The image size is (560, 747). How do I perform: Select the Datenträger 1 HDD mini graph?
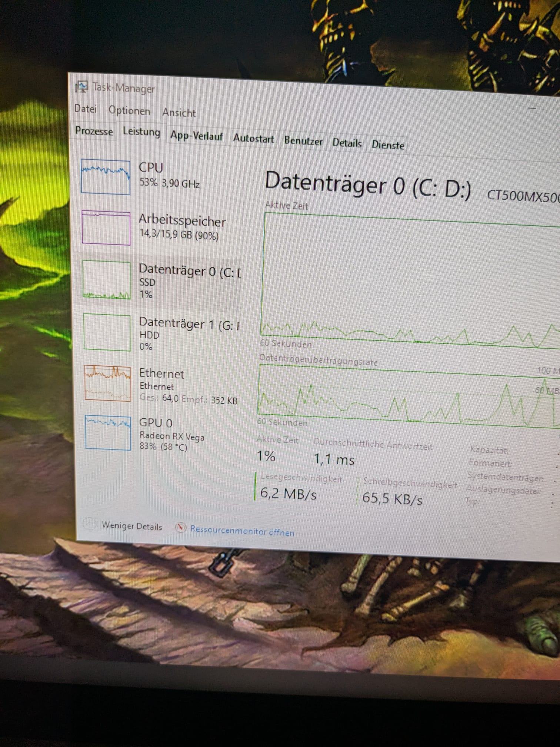107,332
